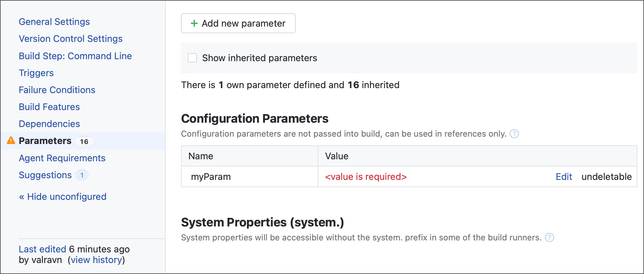Viewport: 644px width, 274px height.
Task: Open the Build Features section
Action: point(49,107)
